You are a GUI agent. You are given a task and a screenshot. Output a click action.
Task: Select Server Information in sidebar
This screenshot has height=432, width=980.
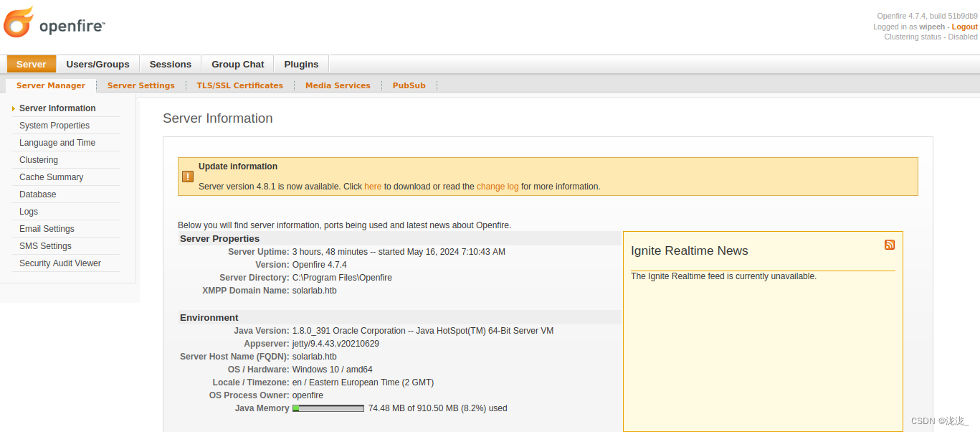coord(57,108)
